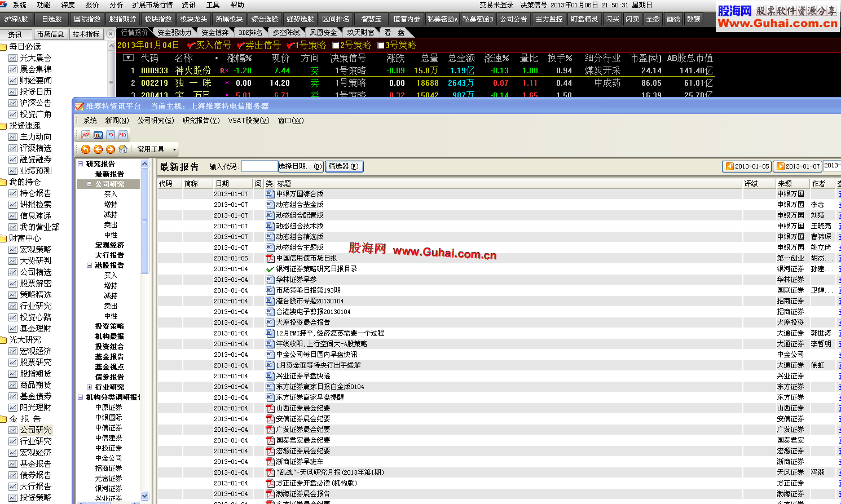Click the PDF icon beside 方正证券开盘必读
841x504 pixels.
(270, 483)
